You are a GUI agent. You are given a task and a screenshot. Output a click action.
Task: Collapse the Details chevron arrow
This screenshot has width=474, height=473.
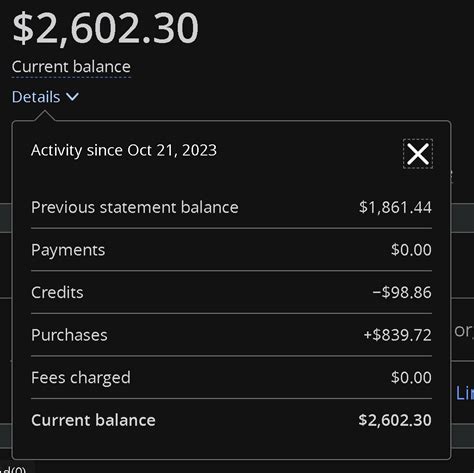[x=72, y=97]
